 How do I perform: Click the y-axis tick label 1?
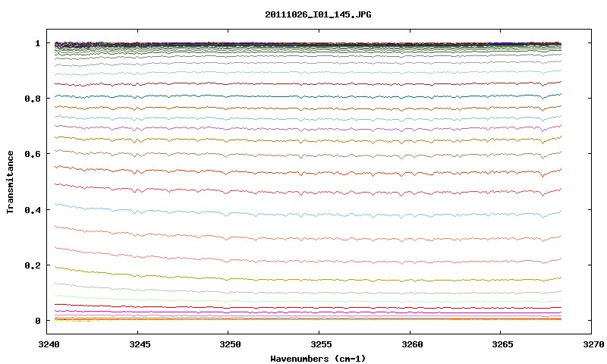[37, 43]
